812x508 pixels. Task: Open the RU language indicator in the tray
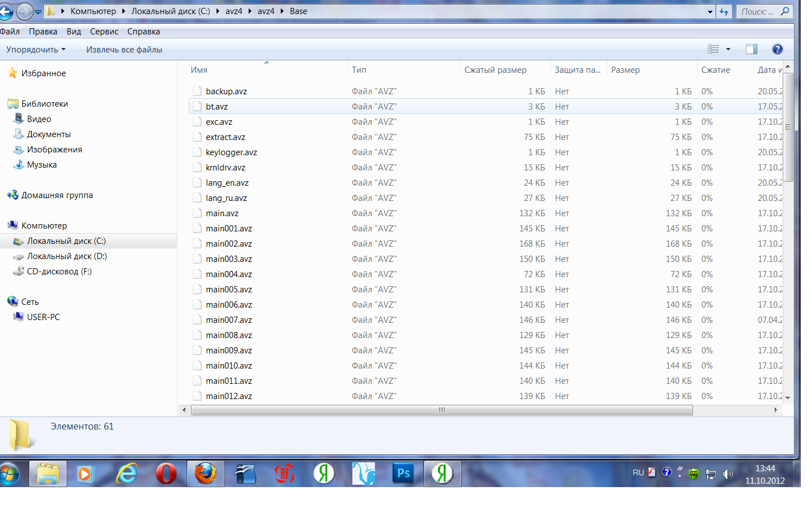(638, 472)
